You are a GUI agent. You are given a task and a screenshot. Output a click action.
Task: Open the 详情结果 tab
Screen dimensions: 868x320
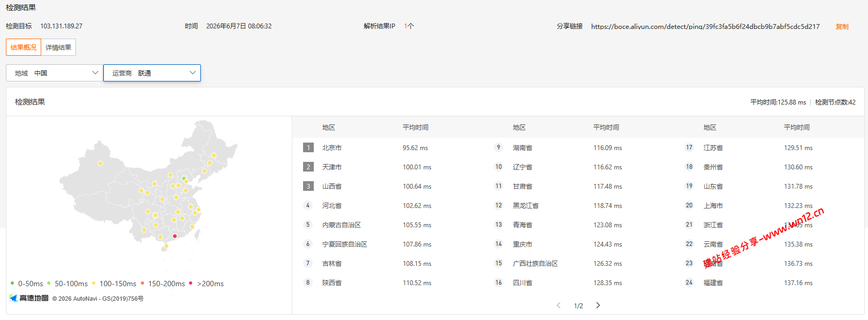pos(58,47)
